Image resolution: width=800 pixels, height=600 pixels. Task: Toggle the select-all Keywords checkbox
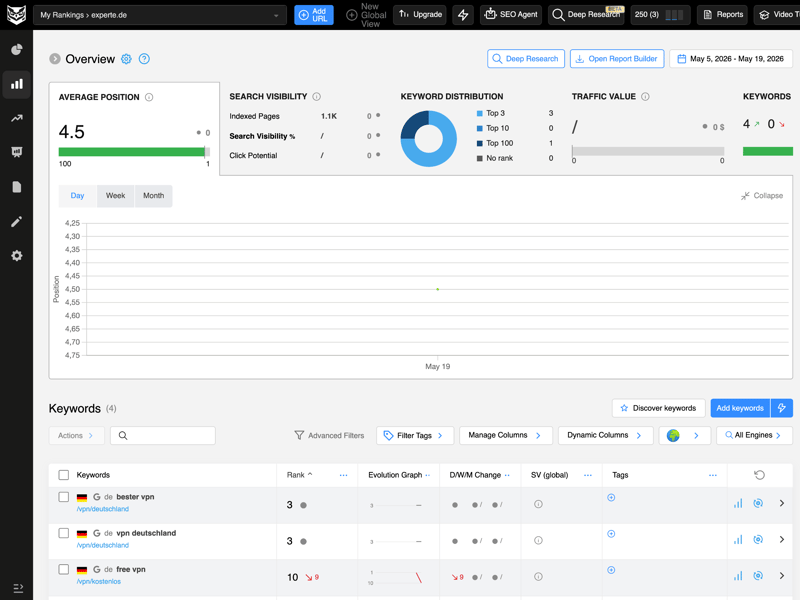[x=64, y=475]
